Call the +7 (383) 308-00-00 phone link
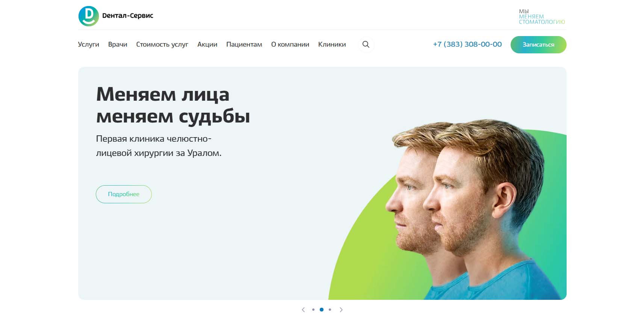Image resolution: width=644 pixels, height=322 pixels. pos(467,44)
